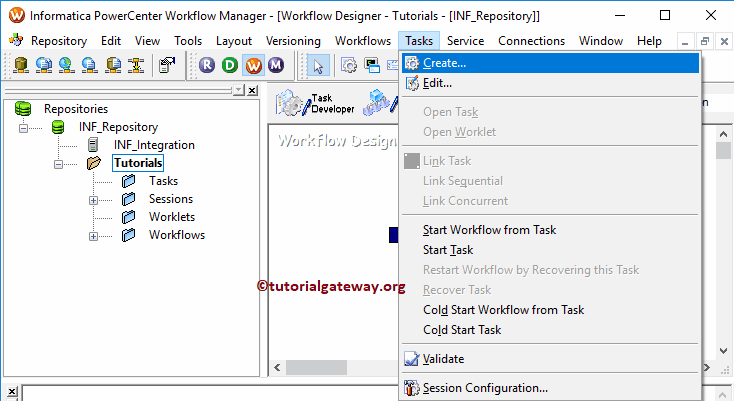Launch Workflow Monitor via purple M icon
The image size is (734, 401).
pos(276,65)
